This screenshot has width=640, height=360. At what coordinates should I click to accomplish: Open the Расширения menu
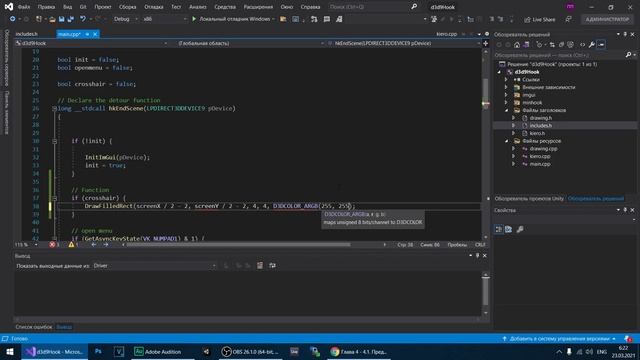tap(258, 7)
